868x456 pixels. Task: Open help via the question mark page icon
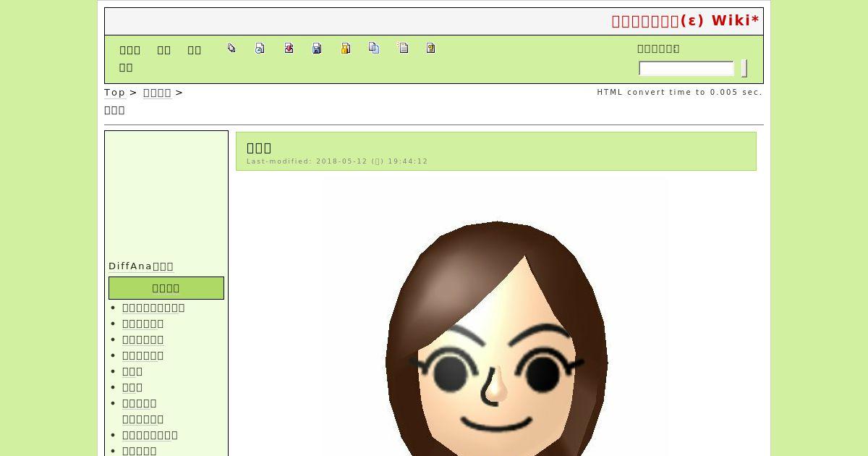click(x=431, y=48)
